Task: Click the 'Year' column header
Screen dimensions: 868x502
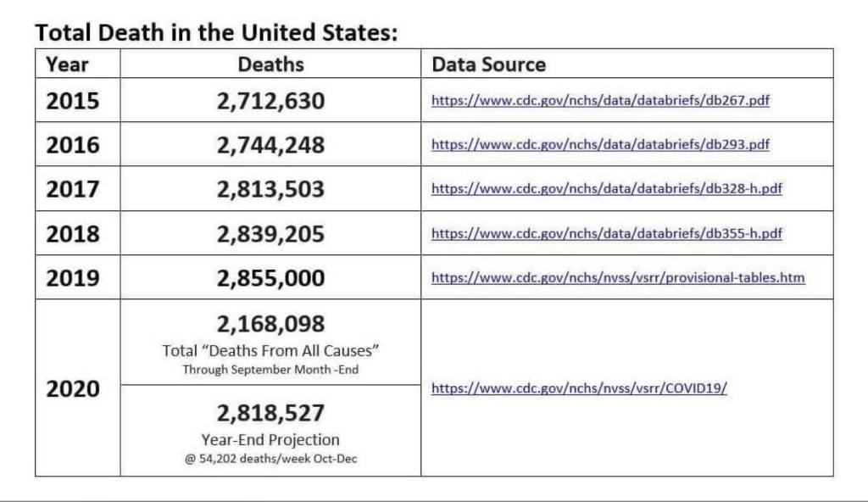Action: coord(67,64)
